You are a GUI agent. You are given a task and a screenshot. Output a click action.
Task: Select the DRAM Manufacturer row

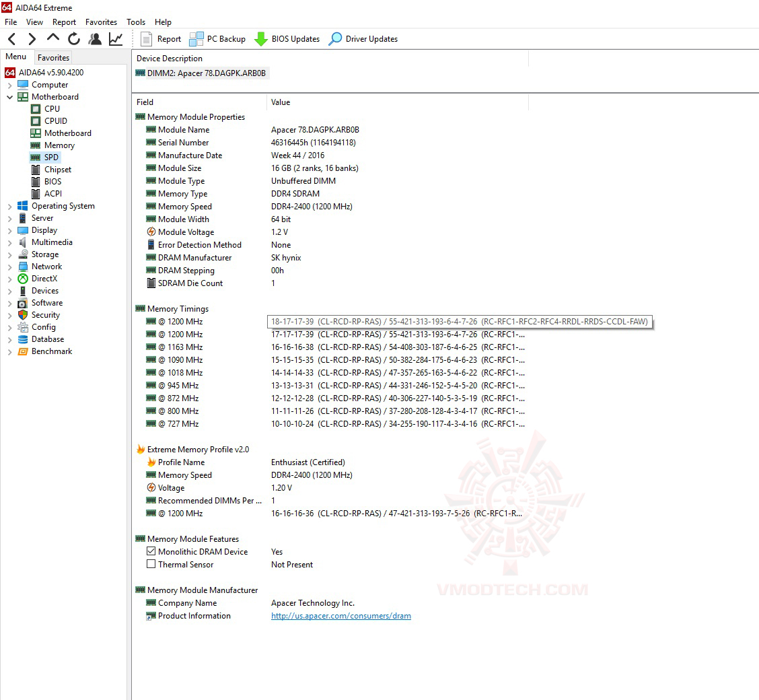pyautogui.click(x=329, y=258)
